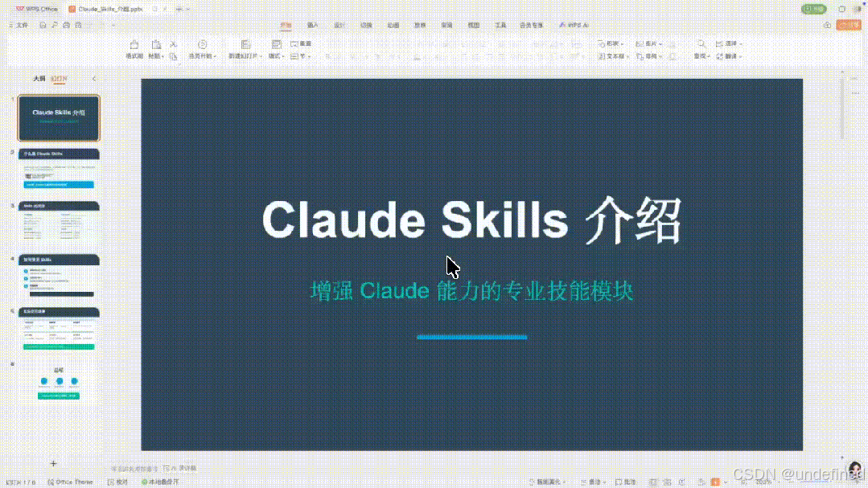
Task: Click the Cut scissors icon
Action: coord(173,43)
